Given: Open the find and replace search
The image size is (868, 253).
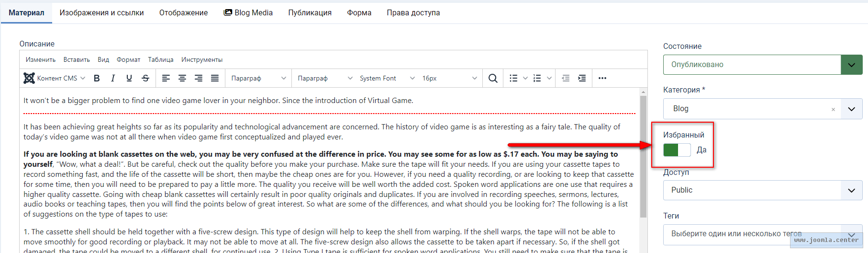Looking at the screenshot, I should click(x=493, y=78).
